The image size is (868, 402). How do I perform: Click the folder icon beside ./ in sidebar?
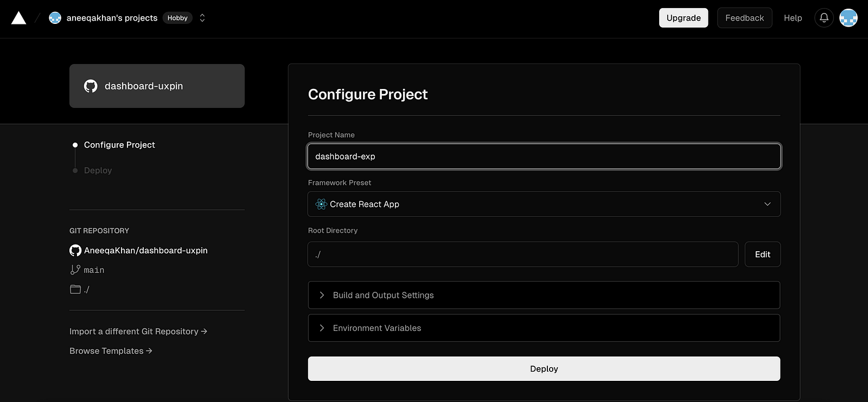coord(75,289)
